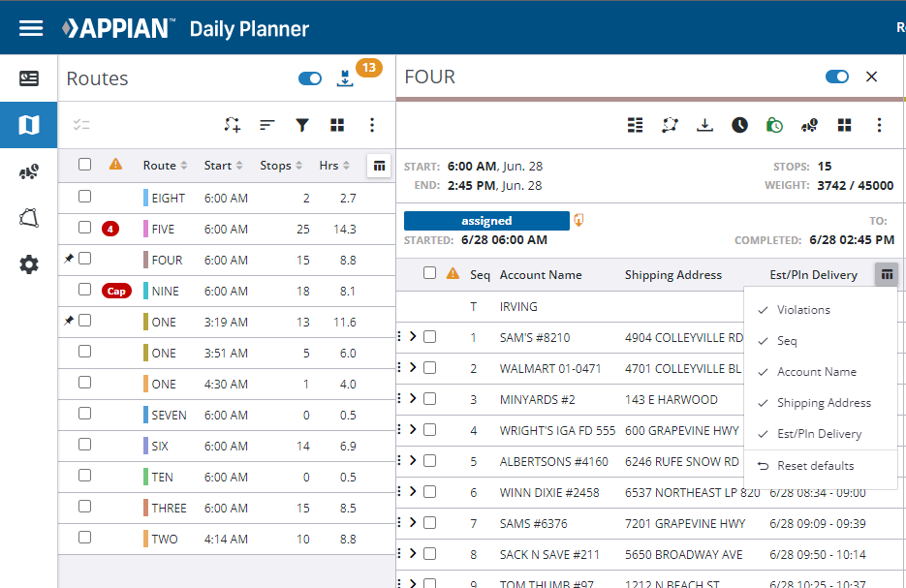Viewport: 906px width, 588px height.
Task: Open the filter funnel in Routes toolbar
Action: [x=302, y=125]
